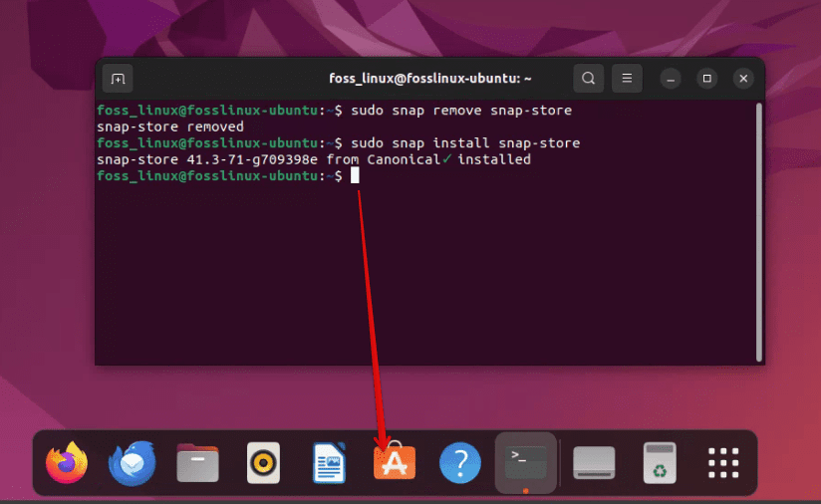The width and height of the screenshot is (821, 504).
Task: Click the 'snap-store removed' output line
Action: 170,126
